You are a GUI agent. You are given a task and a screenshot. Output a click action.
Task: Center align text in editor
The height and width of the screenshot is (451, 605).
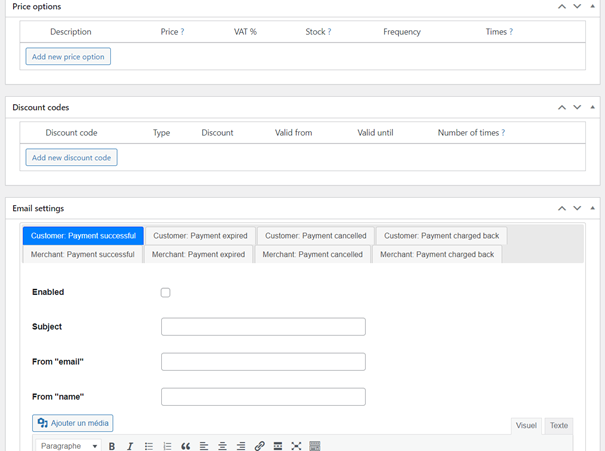point(222,446)
